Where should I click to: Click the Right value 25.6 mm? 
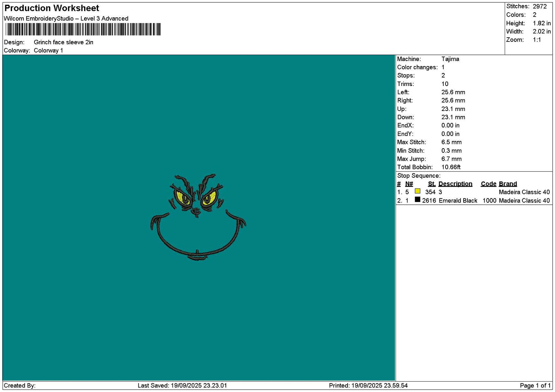453,101
